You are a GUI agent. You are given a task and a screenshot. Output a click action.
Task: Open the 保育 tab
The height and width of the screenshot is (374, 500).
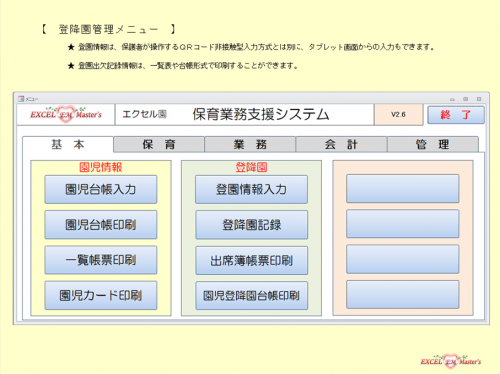pyautogui.click(x=159, y=144)
